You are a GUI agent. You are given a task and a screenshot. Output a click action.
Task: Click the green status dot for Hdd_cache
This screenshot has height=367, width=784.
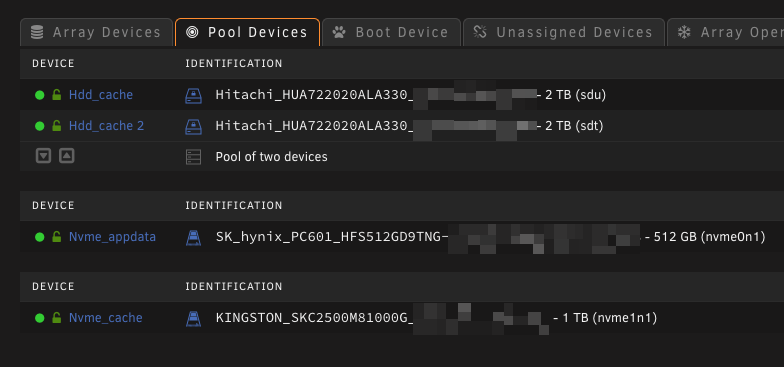point(40,95)
